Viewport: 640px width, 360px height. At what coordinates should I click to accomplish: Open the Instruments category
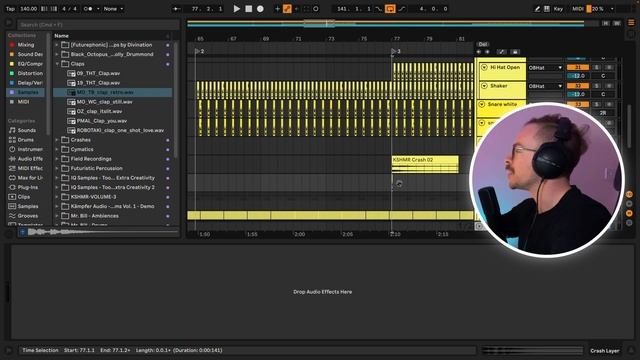tap(25, 149)
